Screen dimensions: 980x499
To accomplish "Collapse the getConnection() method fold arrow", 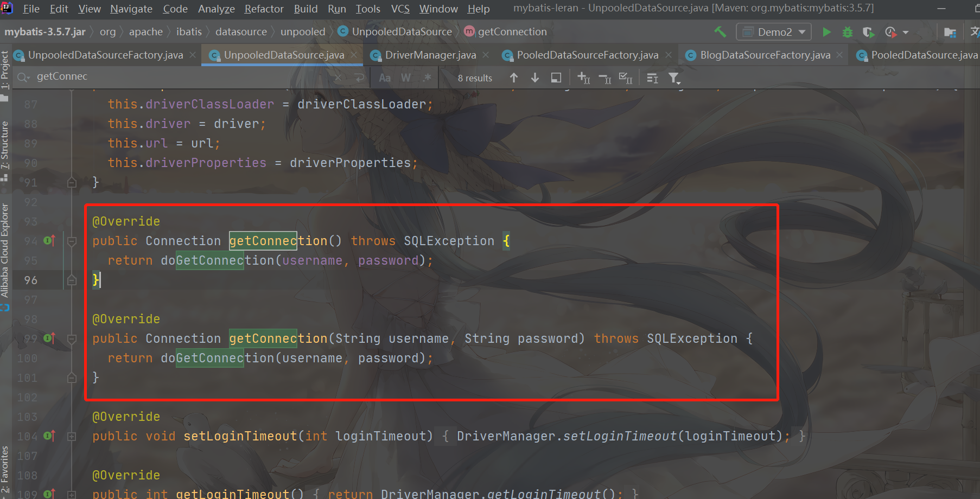I will (72, 241).
